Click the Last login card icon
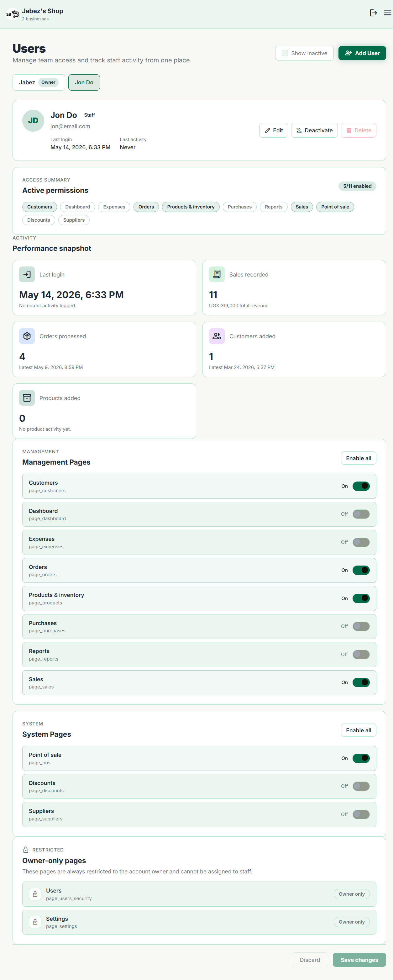 (x=27, y=274)
